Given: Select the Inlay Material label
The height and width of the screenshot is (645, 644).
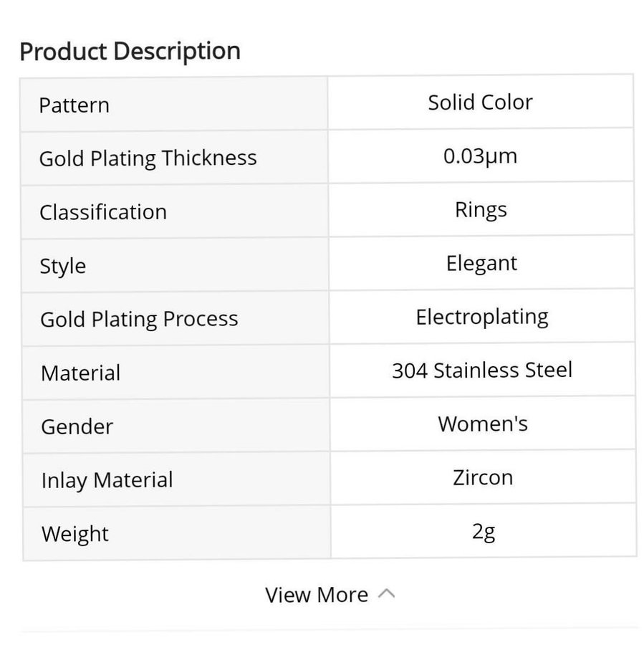Looking at the screenshot, I should (107, 480).
